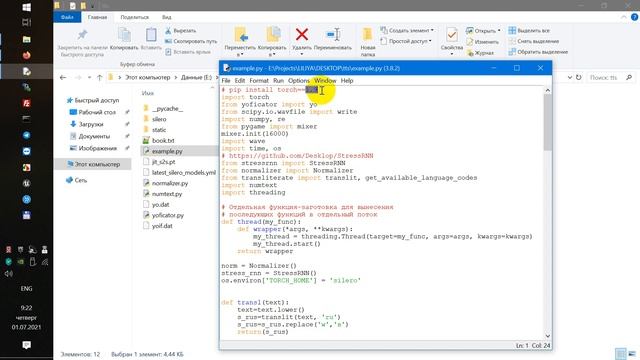The image size is (640, 360).
Task: Click the Свойства properties icon
Action: (x=451, y=35)
